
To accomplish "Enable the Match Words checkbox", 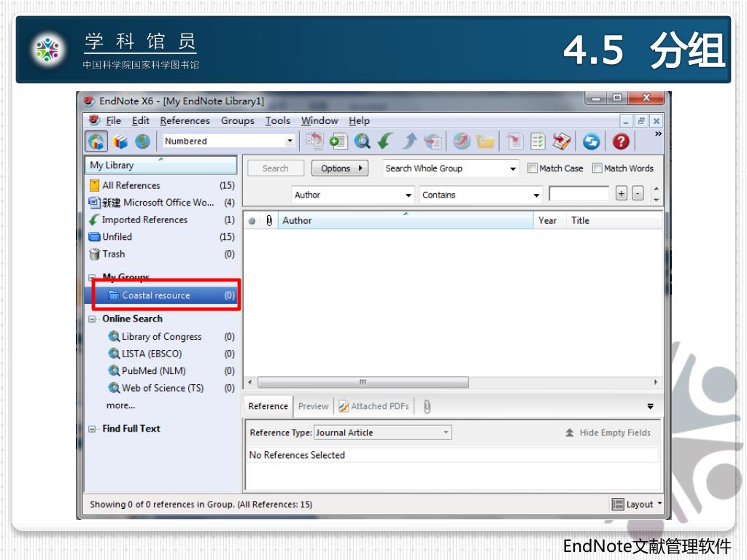I will click(x=597, y=168).
